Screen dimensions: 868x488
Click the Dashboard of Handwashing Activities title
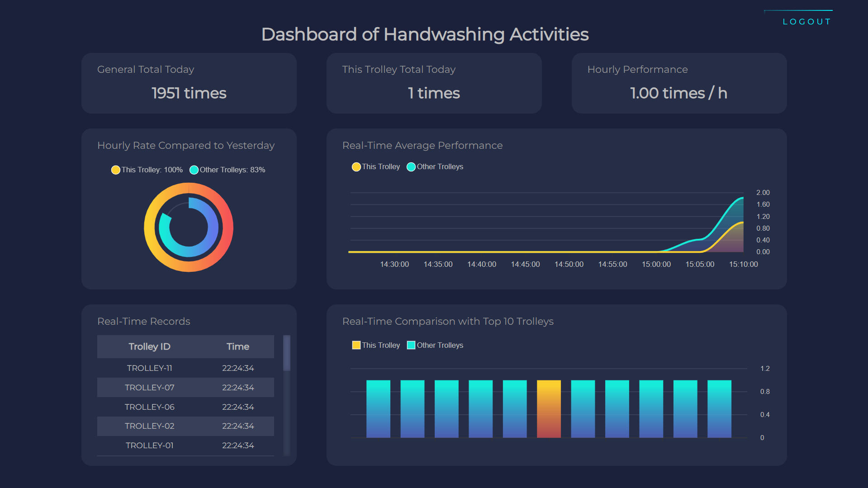[425, 35]
